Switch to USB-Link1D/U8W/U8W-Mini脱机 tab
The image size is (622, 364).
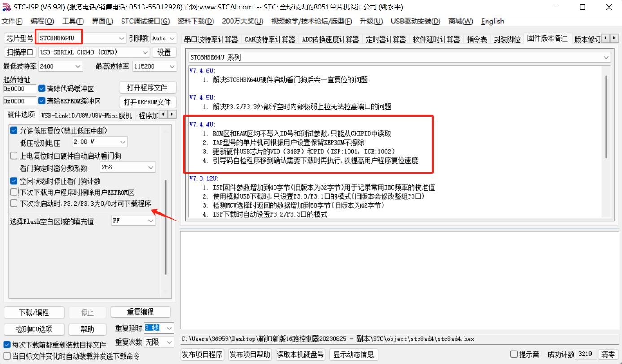coord(87,115)
